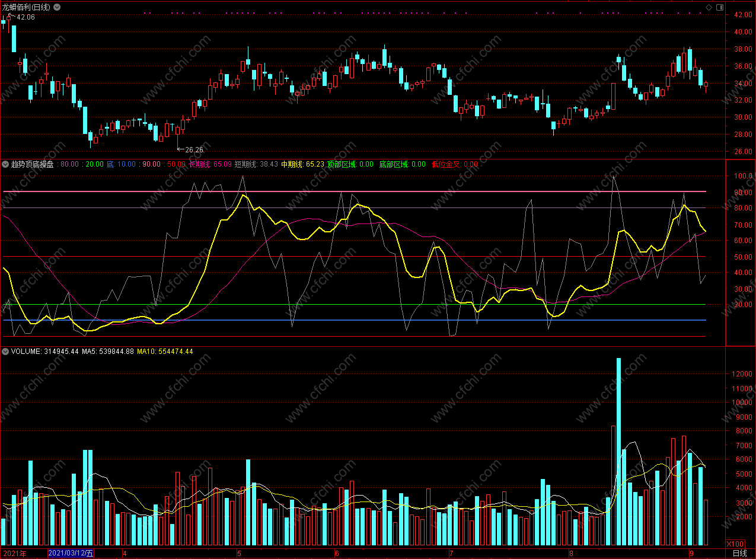
Task: Click month 5 marker on time axis
Action: coord(240,554)
